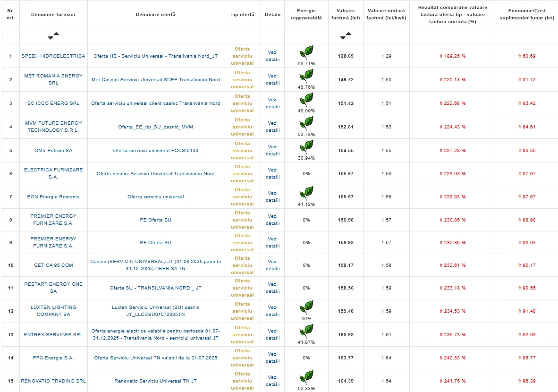Click green leaf icon for SPEEH HIDROELECTRICA

coord(306,52)
